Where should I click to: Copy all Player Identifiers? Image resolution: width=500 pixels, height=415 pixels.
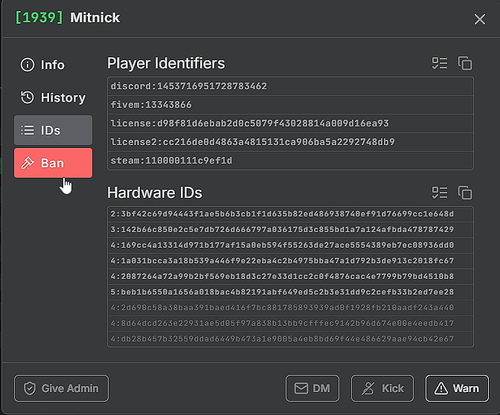[x=465, y=63]
